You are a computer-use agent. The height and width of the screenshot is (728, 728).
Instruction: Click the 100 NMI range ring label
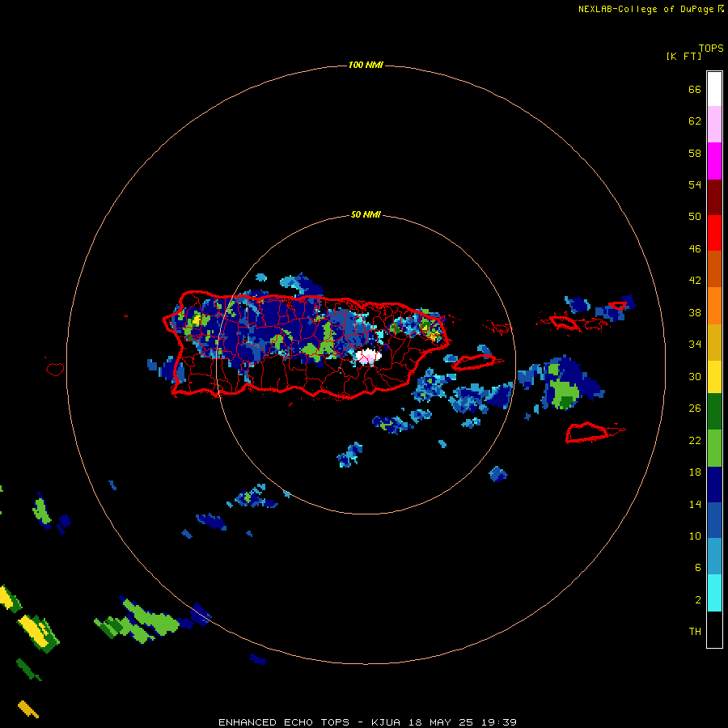[x=366, y=65]
